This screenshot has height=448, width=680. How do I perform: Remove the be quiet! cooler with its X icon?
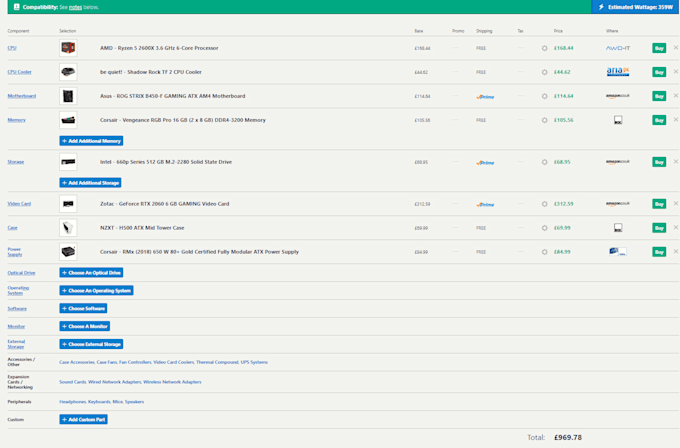pyautogui.click(x=676, y=72)
